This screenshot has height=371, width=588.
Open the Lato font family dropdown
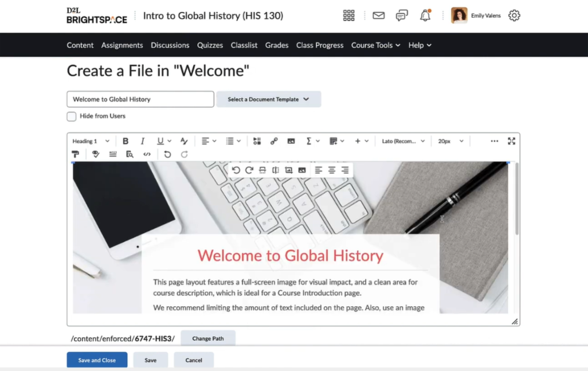(x=403, y=141)
